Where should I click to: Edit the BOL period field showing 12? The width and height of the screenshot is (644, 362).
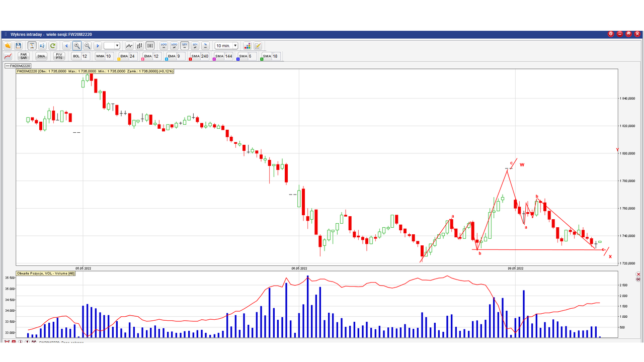pyautogui.click(x=85, y=56)
